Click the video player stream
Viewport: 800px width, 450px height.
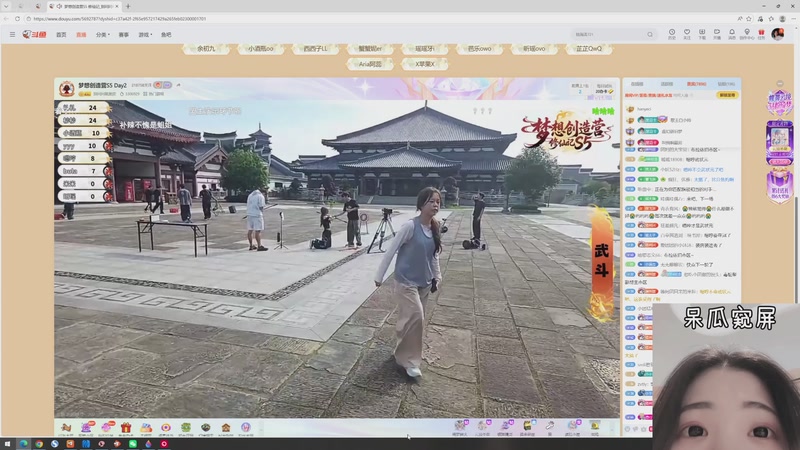point(337,259)
